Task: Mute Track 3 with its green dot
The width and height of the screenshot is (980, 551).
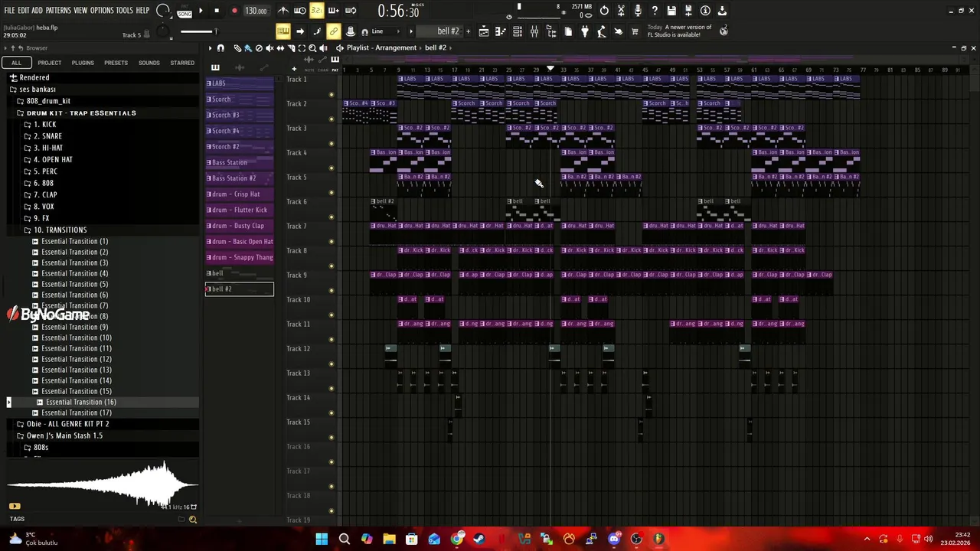Action: [x=332, y=144]
